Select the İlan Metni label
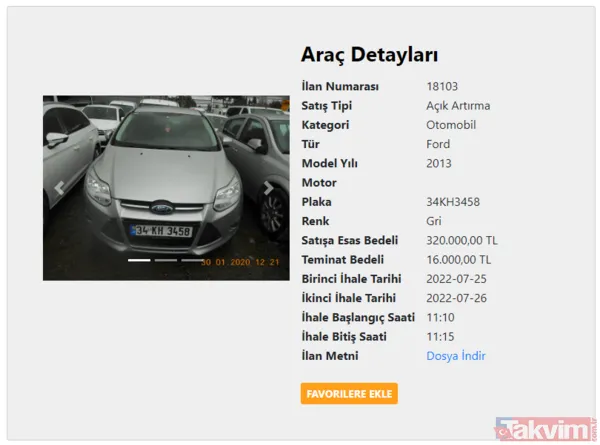Viewport: 600px width, 445px height. 330,356
